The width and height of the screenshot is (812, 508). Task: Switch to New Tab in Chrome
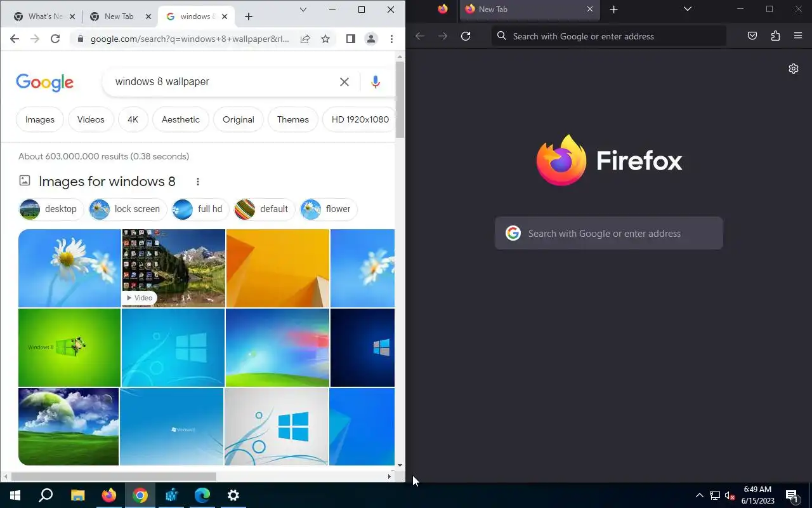(x=119, y=17)
